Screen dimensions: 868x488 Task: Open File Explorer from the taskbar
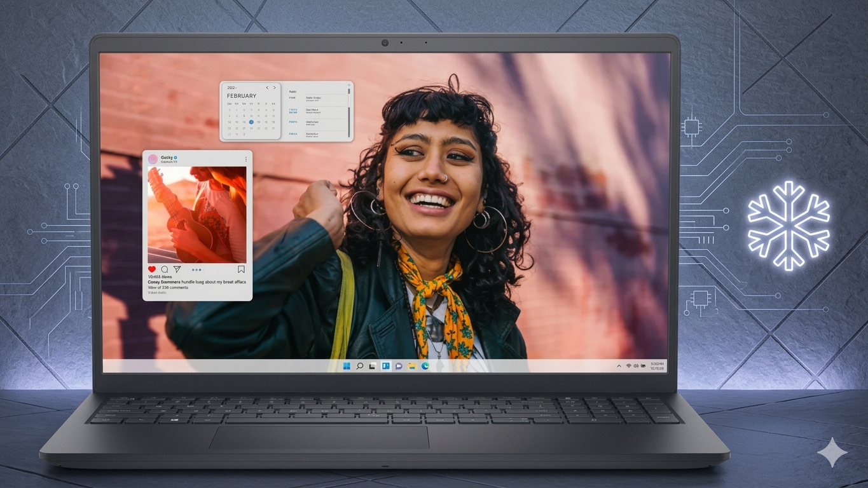point(411,366)
